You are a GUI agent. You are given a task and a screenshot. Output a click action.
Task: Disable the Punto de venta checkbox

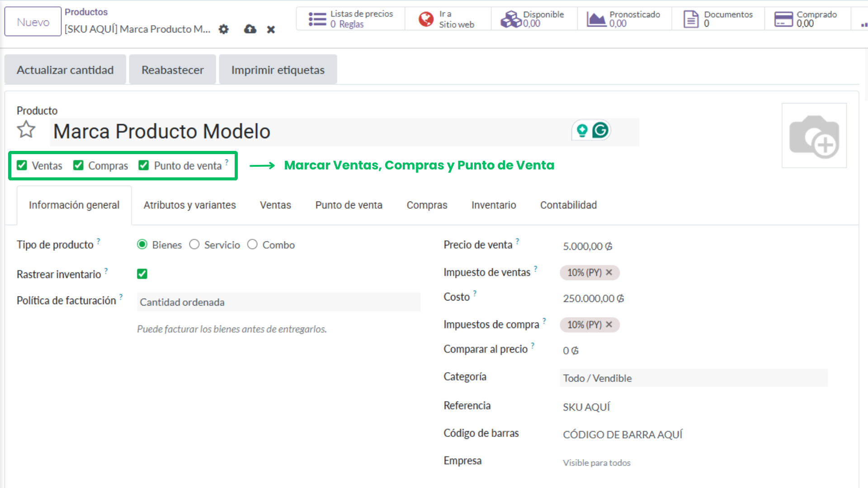tap(144, 165)
